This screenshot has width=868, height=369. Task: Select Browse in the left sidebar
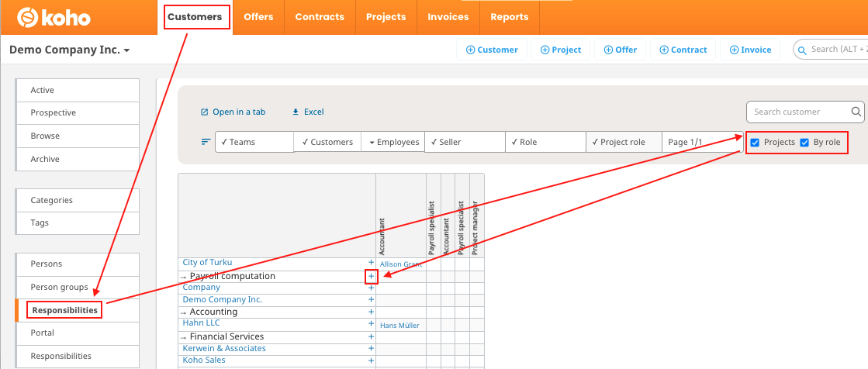pyautogui.click(x=78, y=136)
